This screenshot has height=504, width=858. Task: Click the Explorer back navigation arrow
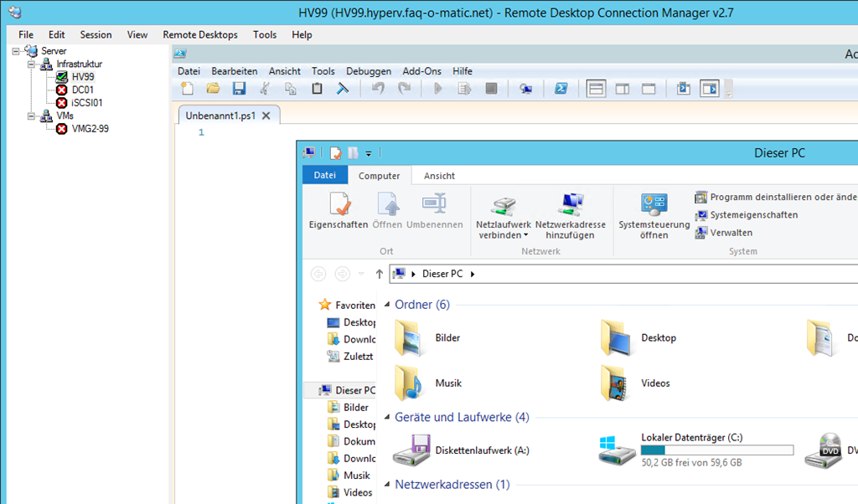(x=318, y=274)
